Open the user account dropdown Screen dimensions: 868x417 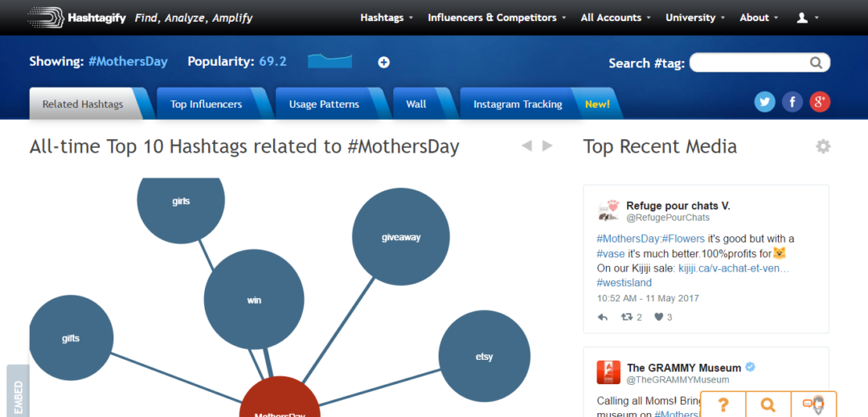click(807, 18)
